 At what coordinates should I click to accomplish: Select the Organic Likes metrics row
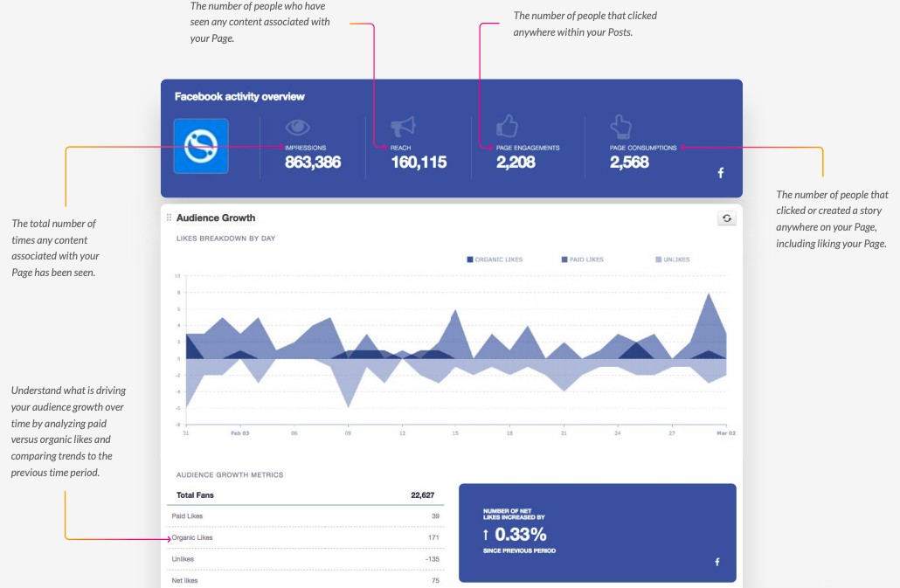[x=305, y=537]
